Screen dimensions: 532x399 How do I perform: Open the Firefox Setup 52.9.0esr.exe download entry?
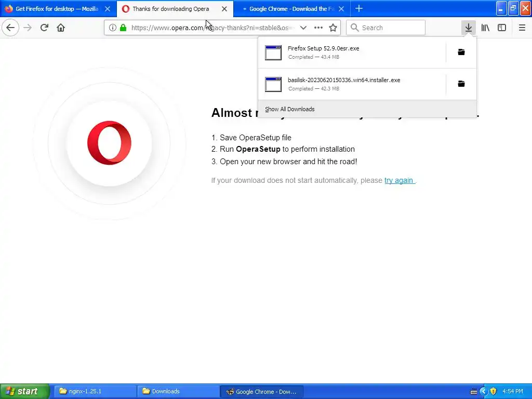point(352,52)
